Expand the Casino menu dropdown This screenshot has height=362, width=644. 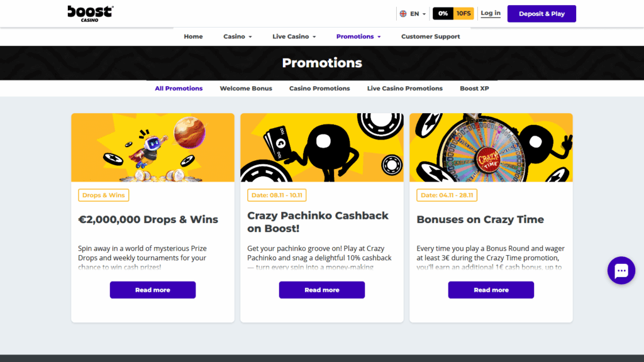click(x=237, y=36)
